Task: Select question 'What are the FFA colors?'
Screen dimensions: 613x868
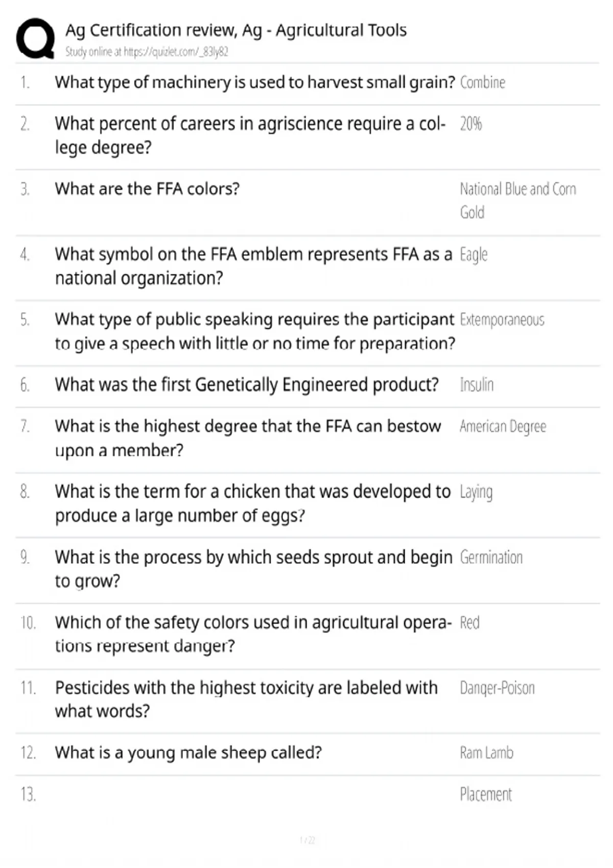Action: 147,189
